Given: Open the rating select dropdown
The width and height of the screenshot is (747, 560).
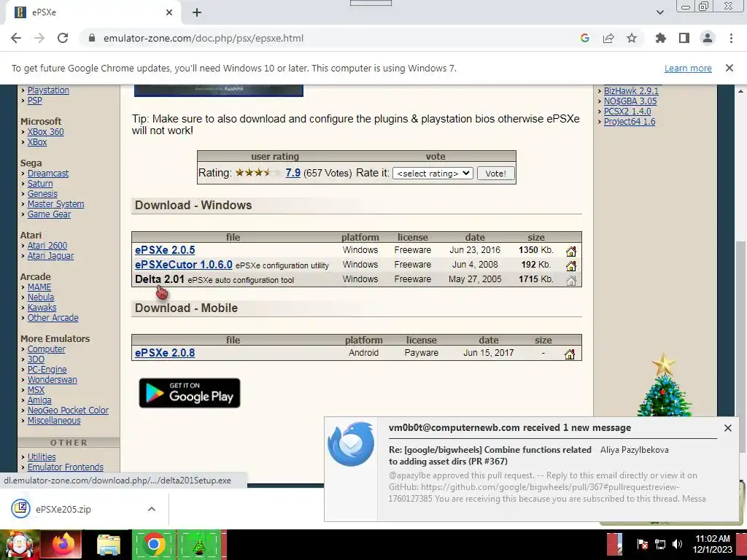Looking at the screenshot, I should point(433,174).
